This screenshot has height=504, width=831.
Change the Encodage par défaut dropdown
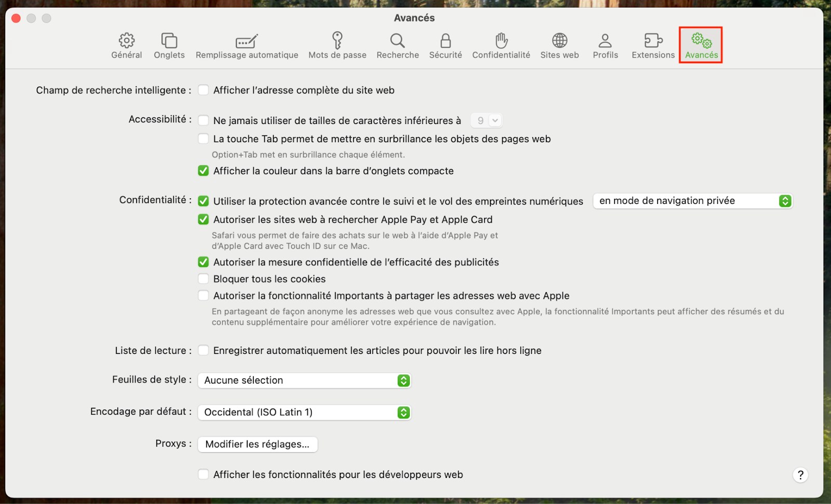pyautogui.click(x=304, y=412)
